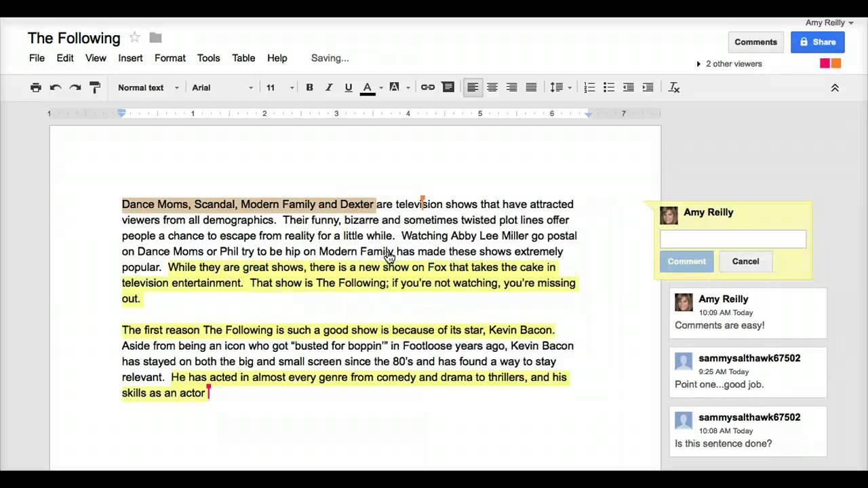Open the Table menu
Screen dimensions: 868x488
pyautogui.click(x=243, y=58)
